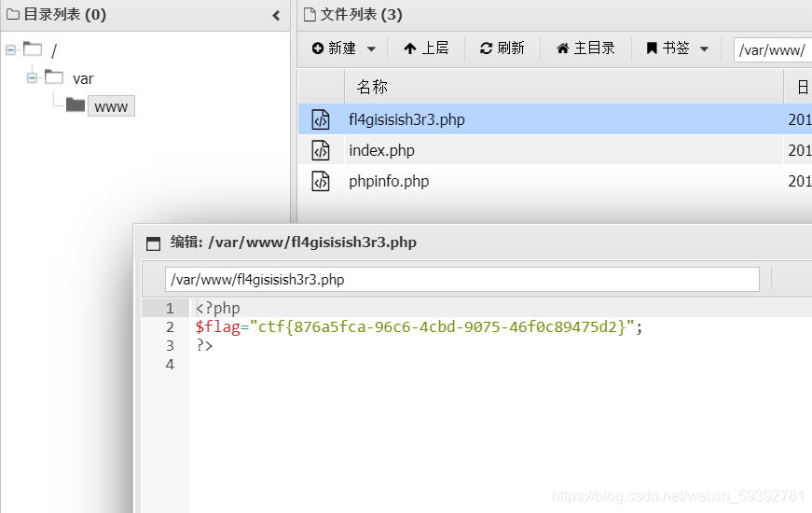Screen dimensions: 812x513
Task: Click the fl4gisisish3r3.php file code icon
Action: 321,119
